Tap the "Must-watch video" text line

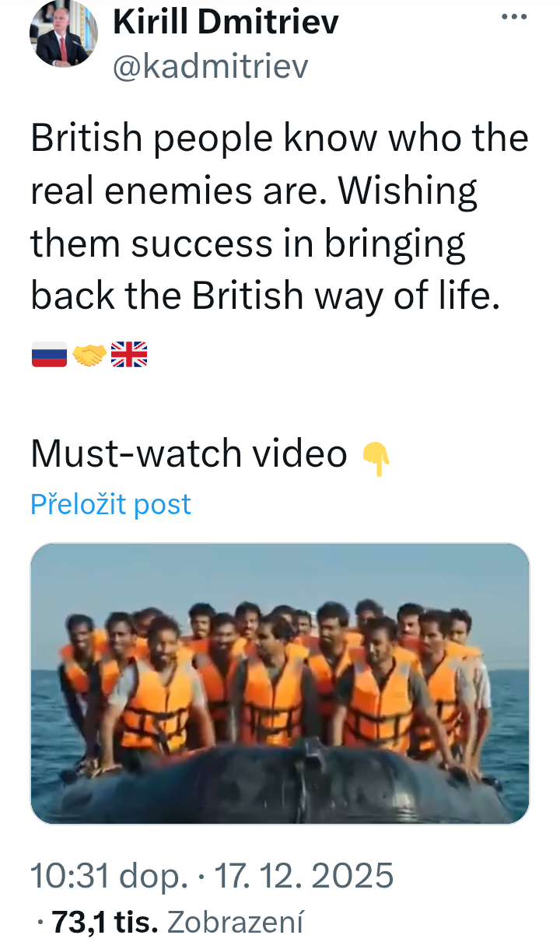189,453
